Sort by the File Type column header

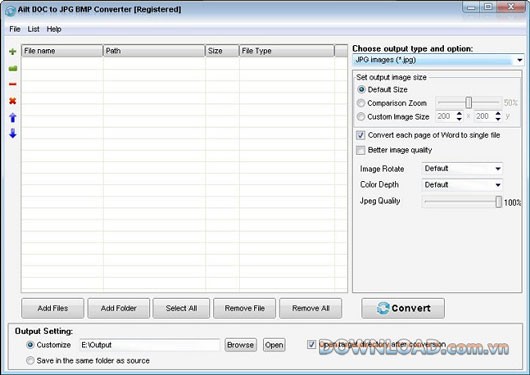click(287, 51)
